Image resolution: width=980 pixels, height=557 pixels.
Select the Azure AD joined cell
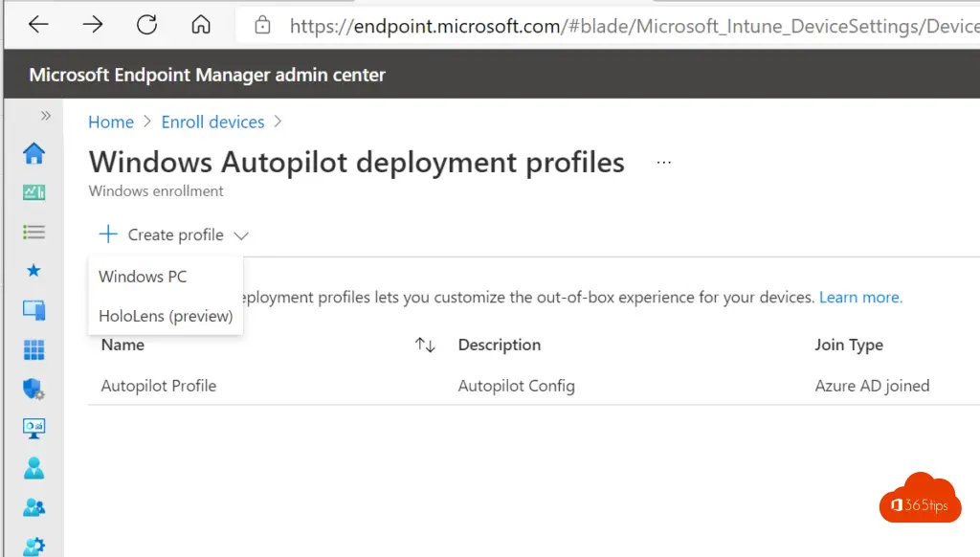[x=872, y=386]
